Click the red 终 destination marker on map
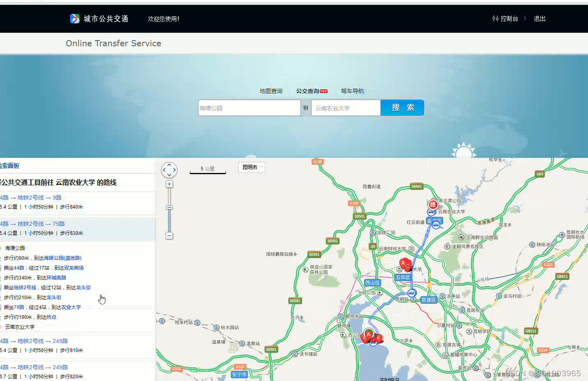 tap(433, 204)
